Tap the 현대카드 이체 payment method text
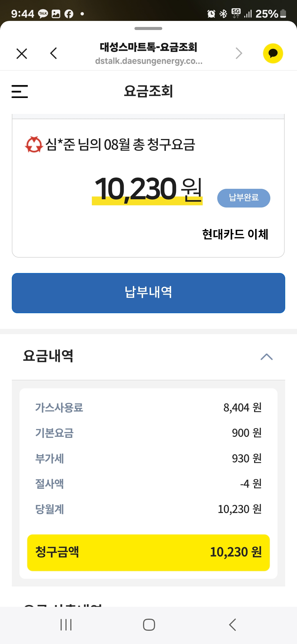The width and height of the screenshot is (297, 644). coord(235,234)
